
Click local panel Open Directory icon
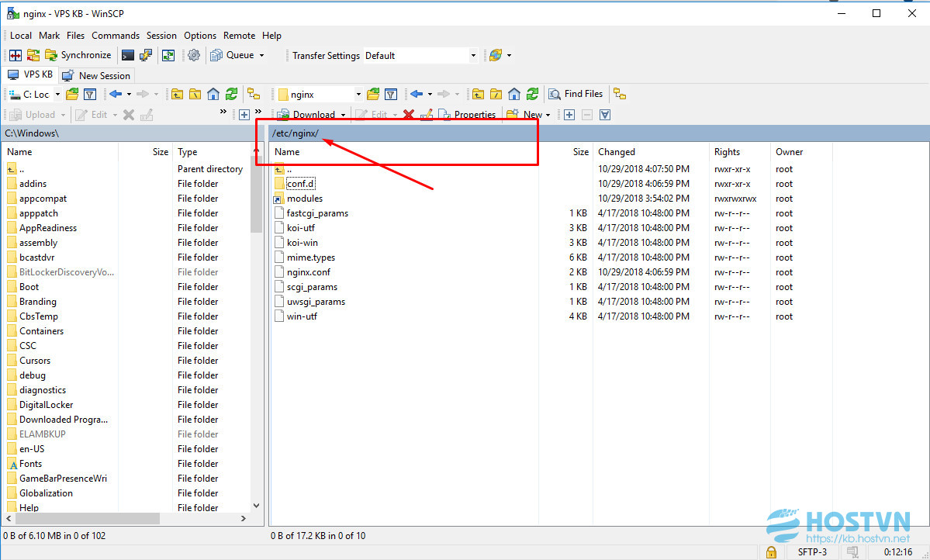click(72, 94)
